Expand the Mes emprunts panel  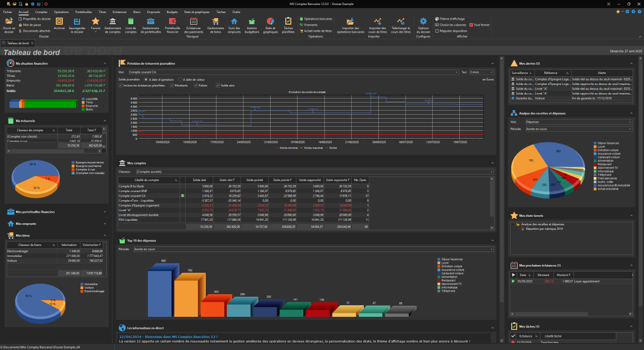pyautogui.click(x=104, y=224)
